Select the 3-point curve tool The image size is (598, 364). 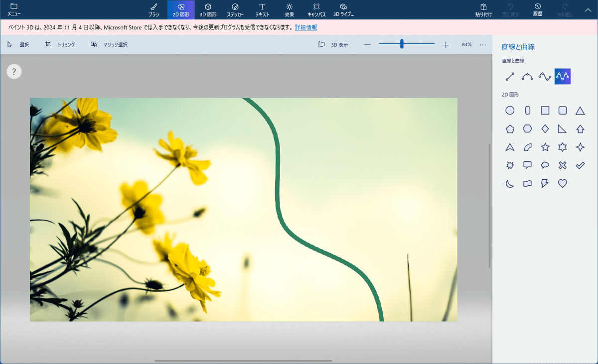tap(527, 77)
